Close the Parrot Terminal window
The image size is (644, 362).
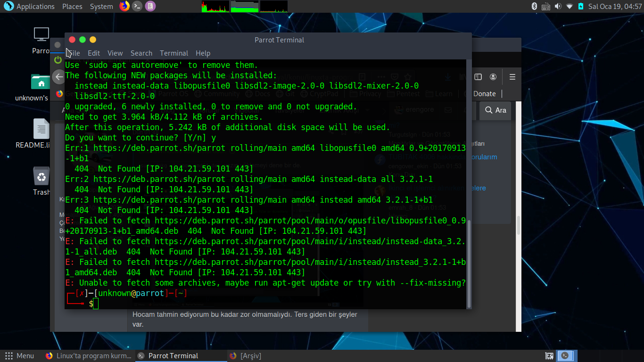[x=72, y=40]
